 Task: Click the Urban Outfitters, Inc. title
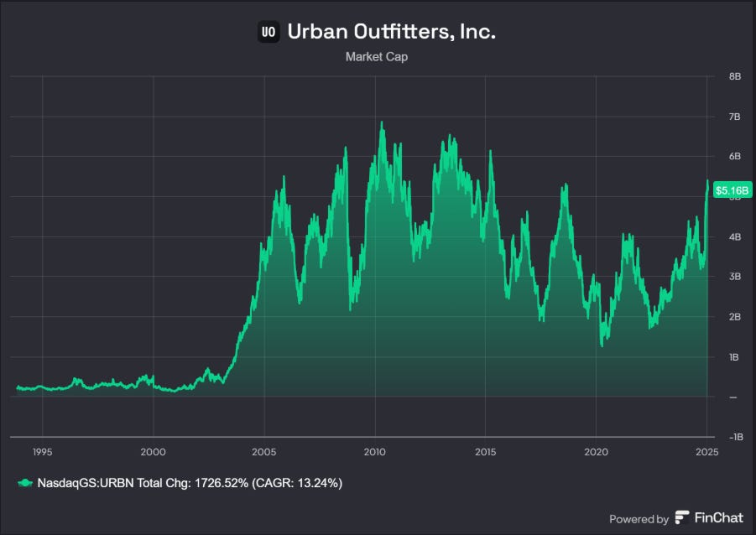tap(392, 31)
